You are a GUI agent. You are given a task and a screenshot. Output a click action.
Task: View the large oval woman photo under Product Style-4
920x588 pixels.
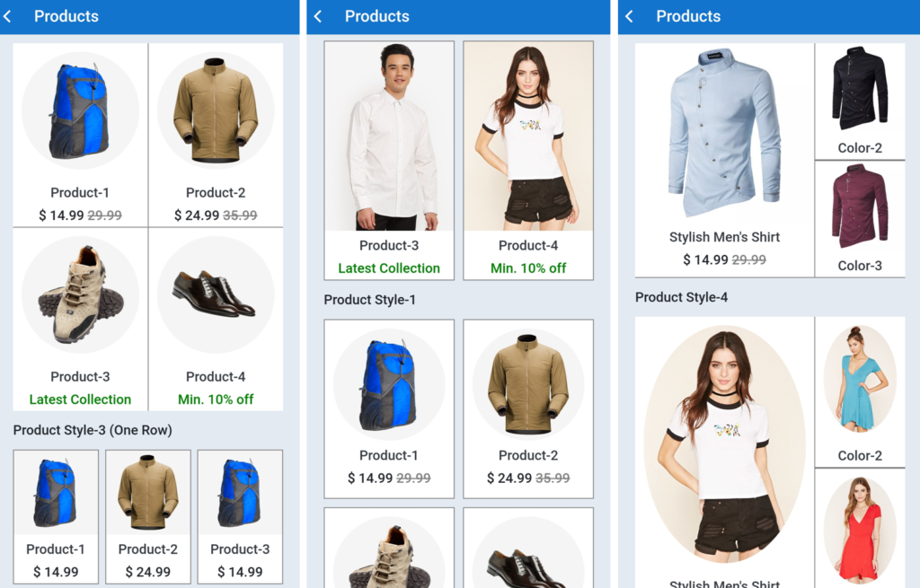tap(725, 443)
